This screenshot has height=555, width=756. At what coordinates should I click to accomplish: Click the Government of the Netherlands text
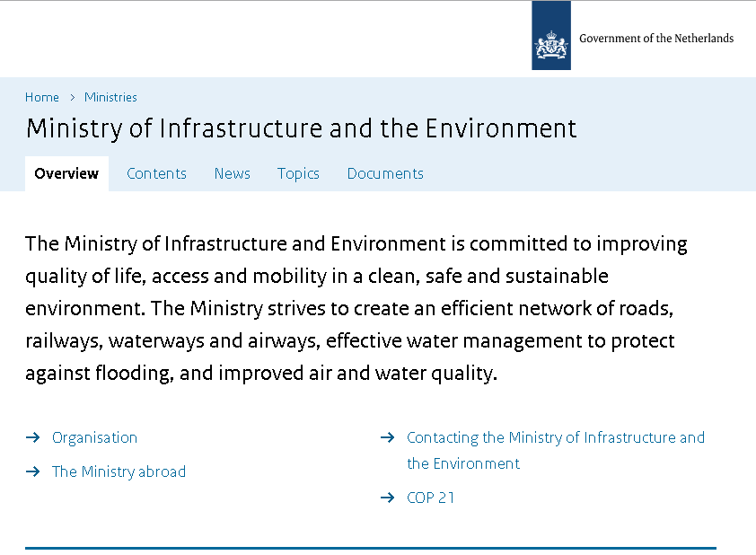656,38
